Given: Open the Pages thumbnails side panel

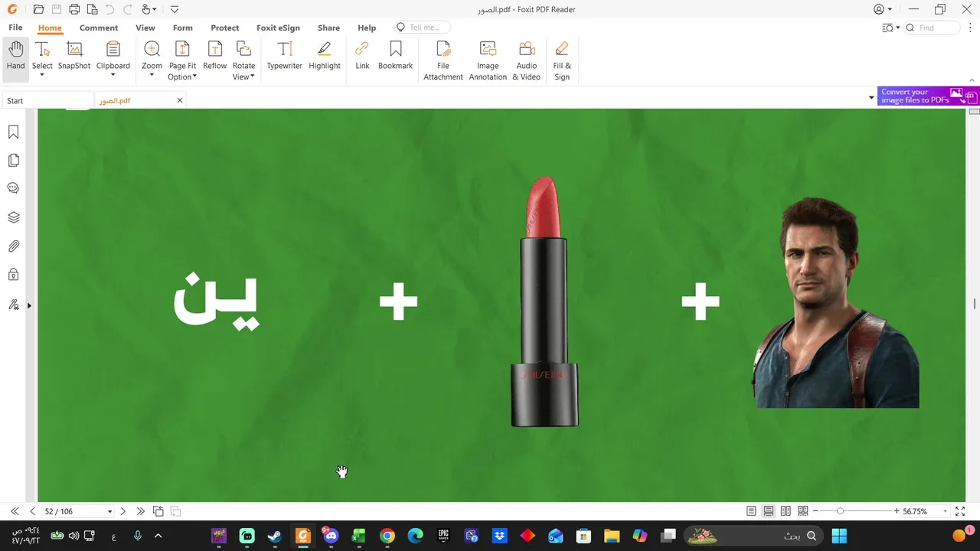Looking at the screenshot, I should pyautogui.click(x=13, y=161).
